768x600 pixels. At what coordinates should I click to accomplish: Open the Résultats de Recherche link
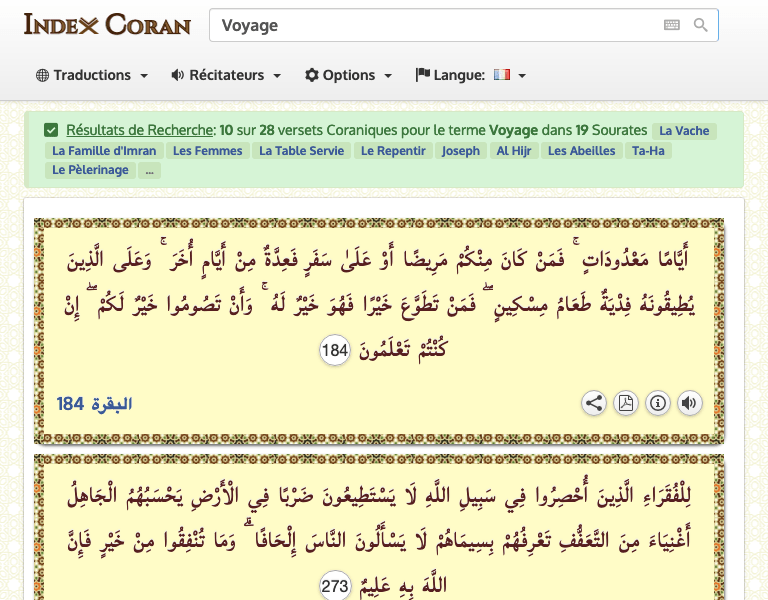click(x=139, y=130)
